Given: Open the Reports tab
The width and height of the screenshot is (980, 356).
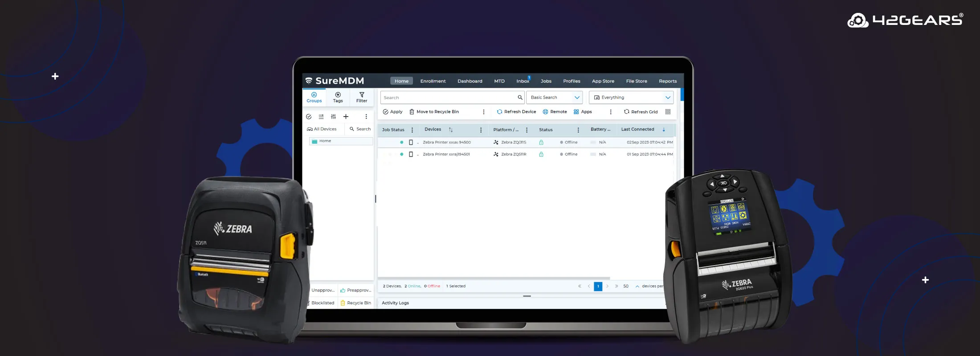Looking at the screenshot, I should tap(668, 81).
